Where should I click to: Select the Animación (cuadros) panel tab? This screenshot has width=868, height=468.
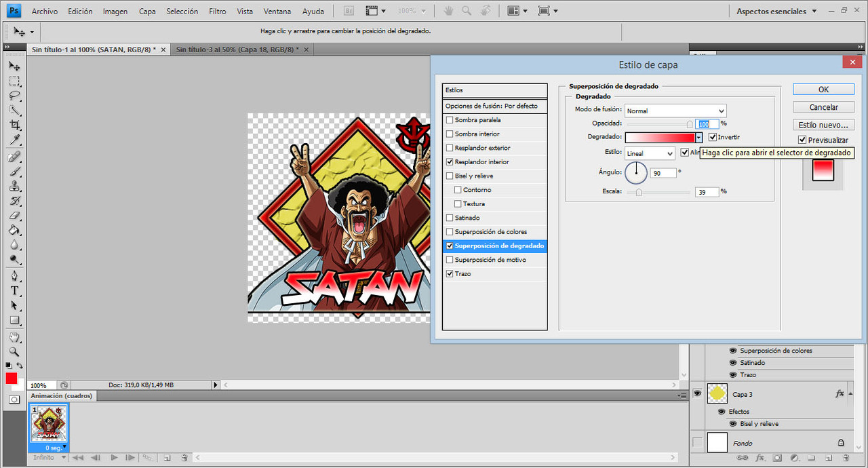(x=62, y=395)
